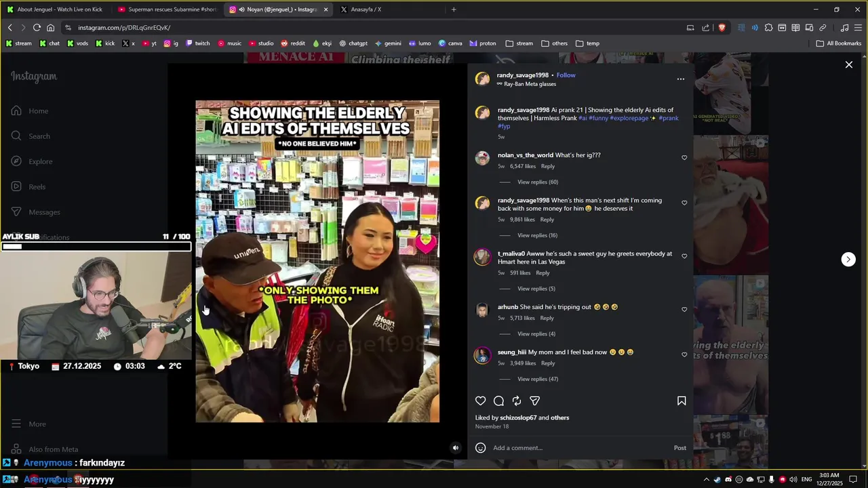This screenshot has width=868, height=488.
Task: Play or pause the reel video
Action: [317, 261]
